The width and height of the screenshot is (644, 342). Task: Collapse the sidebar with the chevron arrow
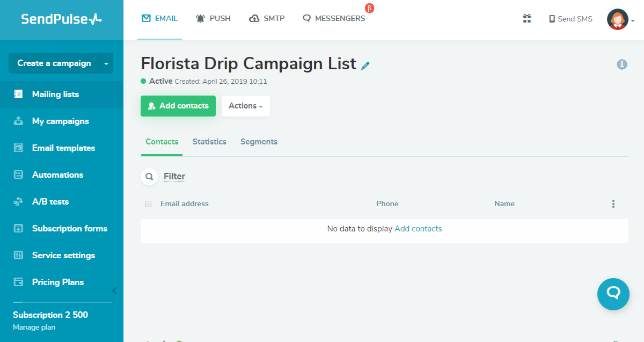114,291
